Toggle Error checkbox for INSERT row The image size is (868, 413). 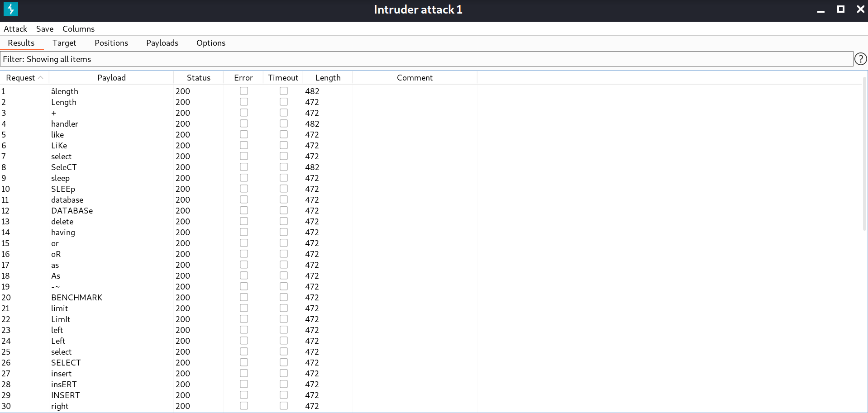click(244, 395)
